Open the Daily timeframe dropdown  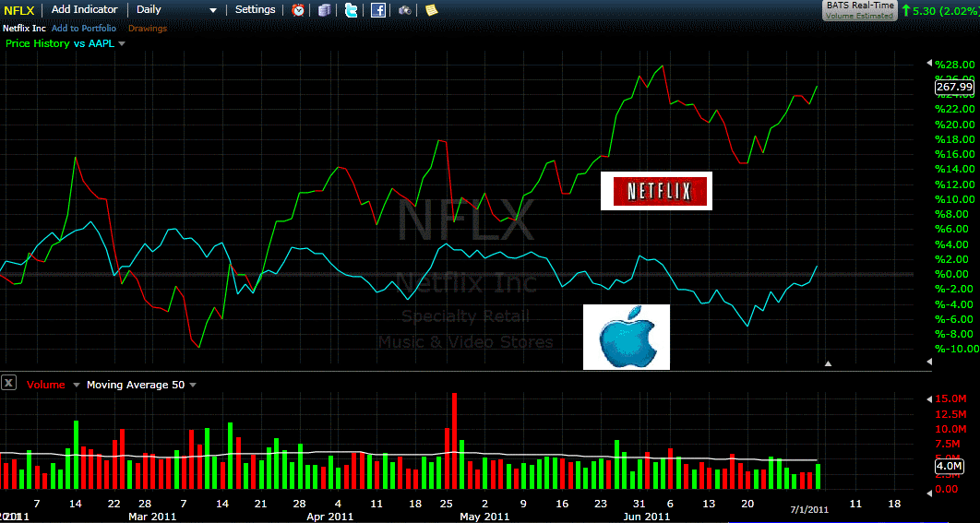[177, 10]
